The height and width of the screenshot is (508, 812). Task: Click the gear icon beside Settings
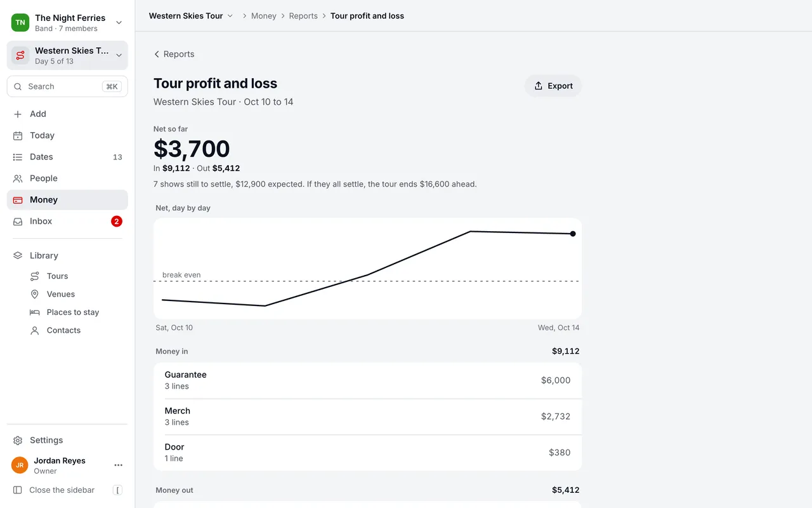[x=18, y=440]
